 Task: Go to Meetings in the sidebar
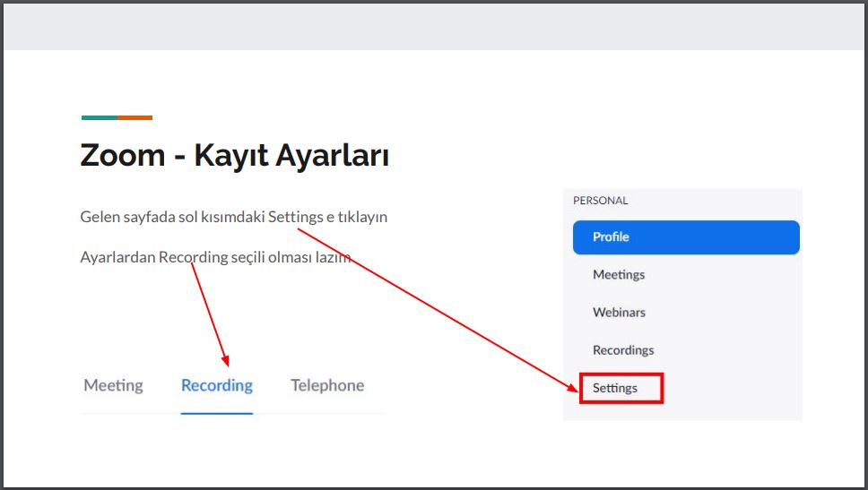tap(619, 275)
